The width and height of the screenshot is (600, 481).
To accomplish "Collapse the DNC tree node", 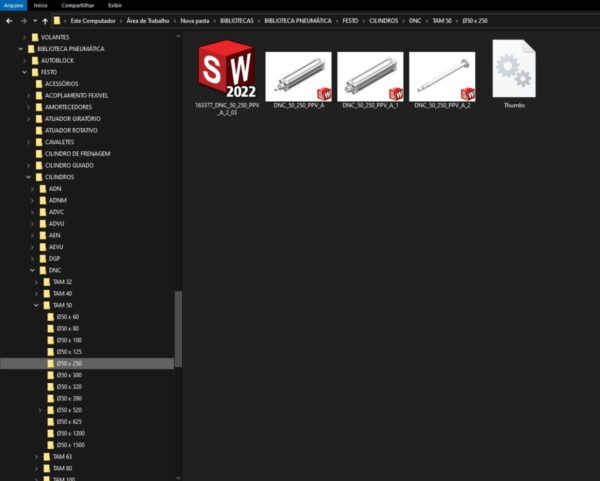I will point(33,270).
